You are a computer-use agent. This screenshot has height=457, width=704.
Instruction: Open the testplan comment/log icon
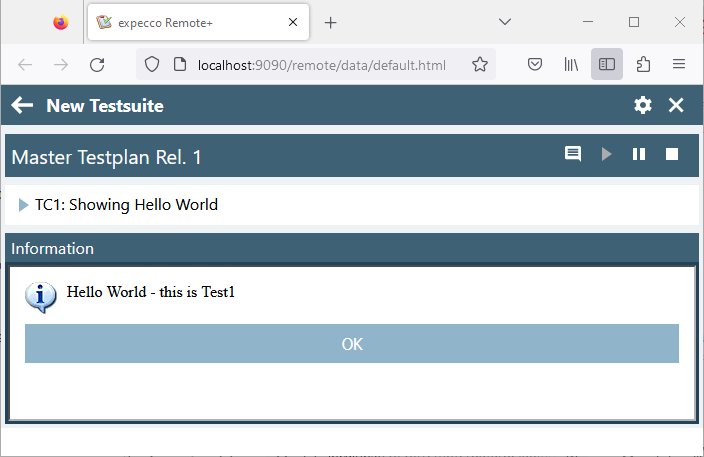point(573,154)
